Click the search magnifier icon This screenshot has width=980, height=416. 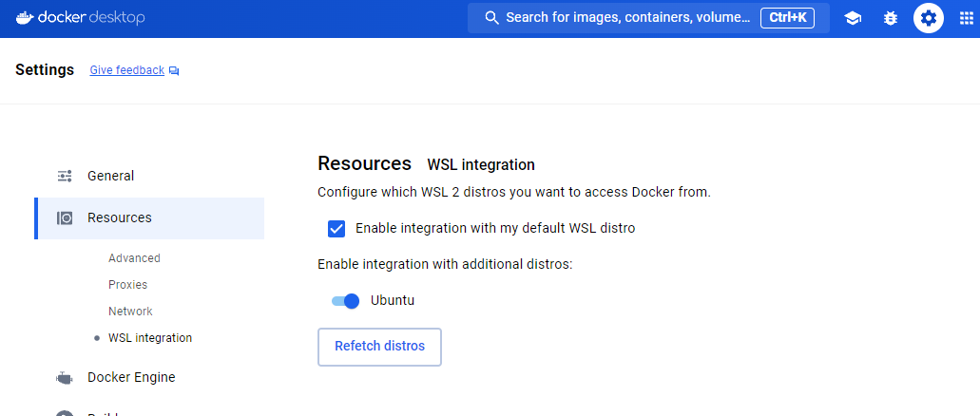click(x=491, y=17)
